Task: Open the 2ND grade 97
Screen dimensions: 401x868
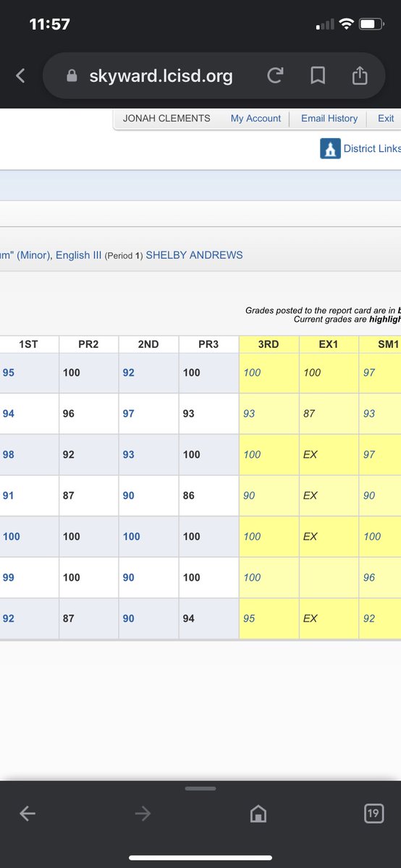Action: (128, 414)
